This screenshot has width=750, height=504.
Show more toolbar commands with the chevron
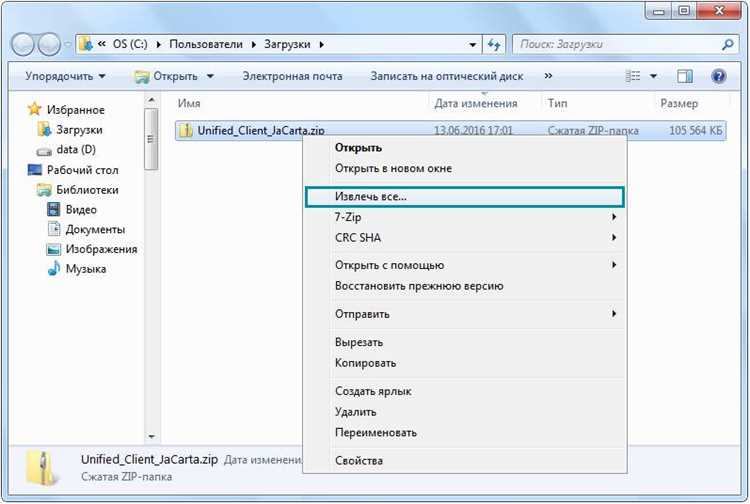(548, 76)
